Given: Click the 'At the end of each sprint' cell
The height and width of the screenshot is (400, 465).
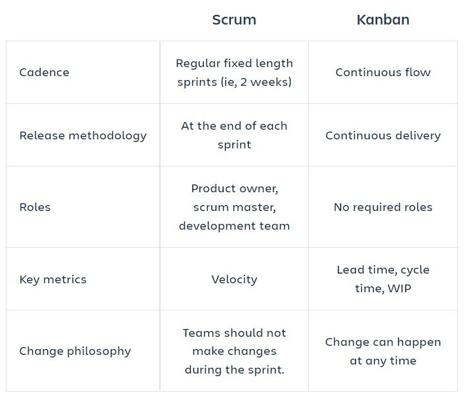Looking at the screenshot, I should click(234, 135).
